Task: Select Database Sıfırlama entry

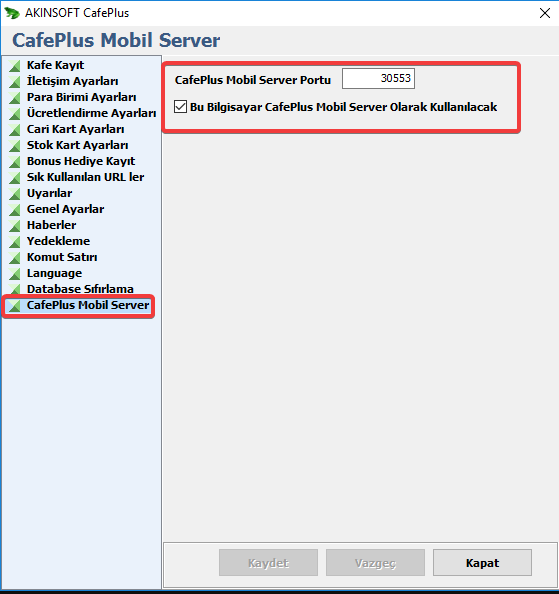Action: (x=80, y=289)
